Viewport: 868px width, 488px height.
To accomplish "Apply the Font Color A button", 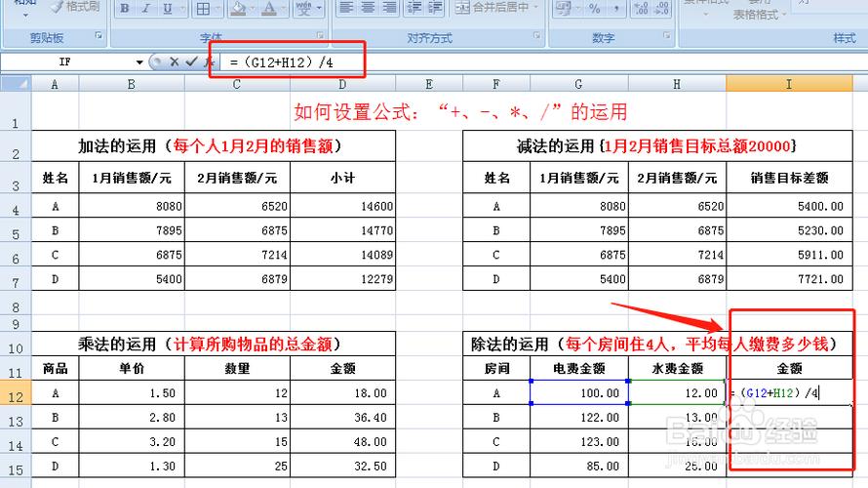I will coord(269,8).
